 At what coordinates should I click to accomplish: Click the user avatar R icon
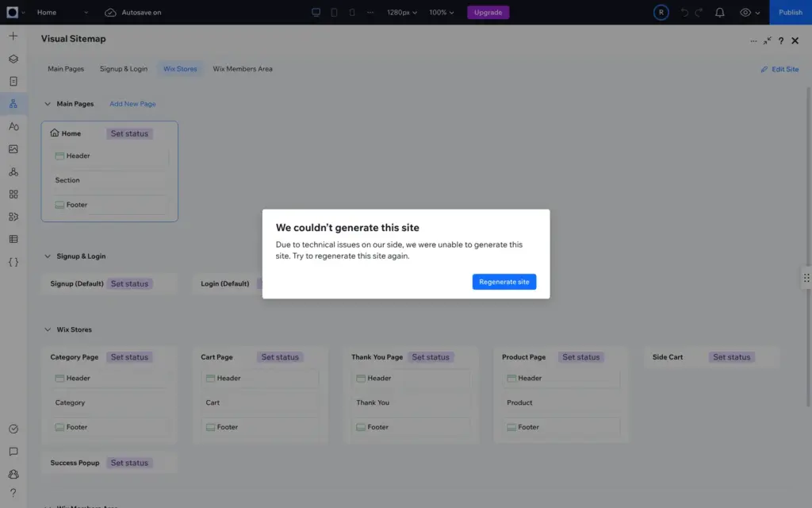(x=661, y=13)
